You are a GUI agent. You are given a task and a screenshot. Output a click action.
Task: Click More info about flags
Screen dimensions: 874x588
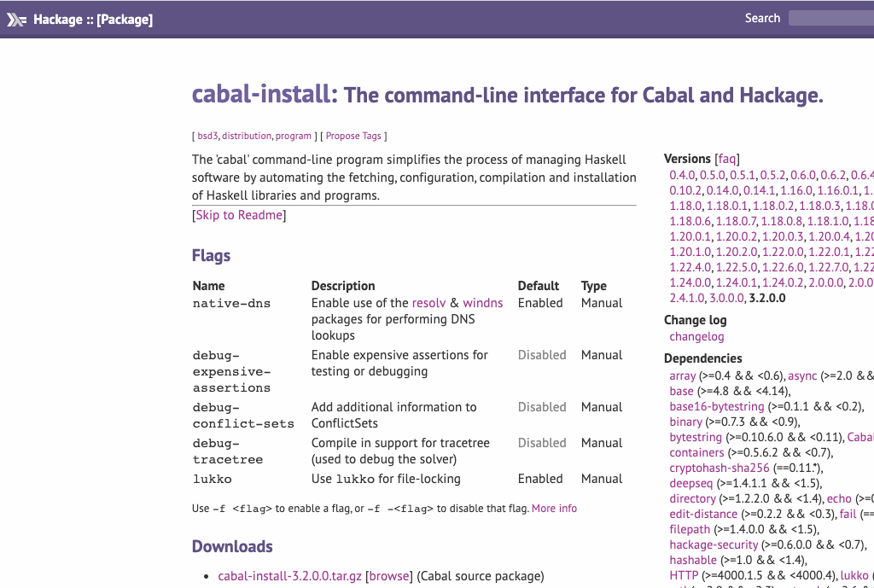554,509
